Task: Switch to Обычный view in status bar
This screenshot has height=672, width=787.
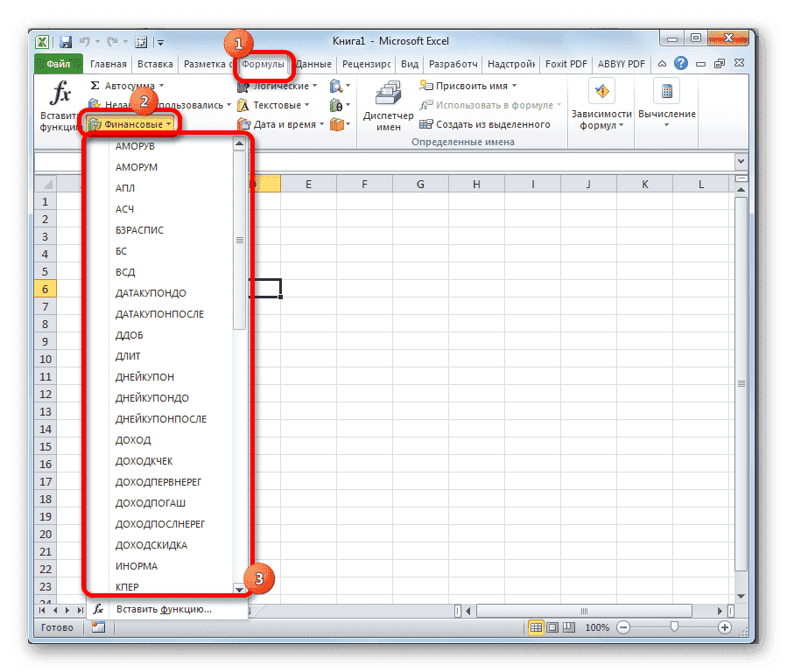Action: 536,626
